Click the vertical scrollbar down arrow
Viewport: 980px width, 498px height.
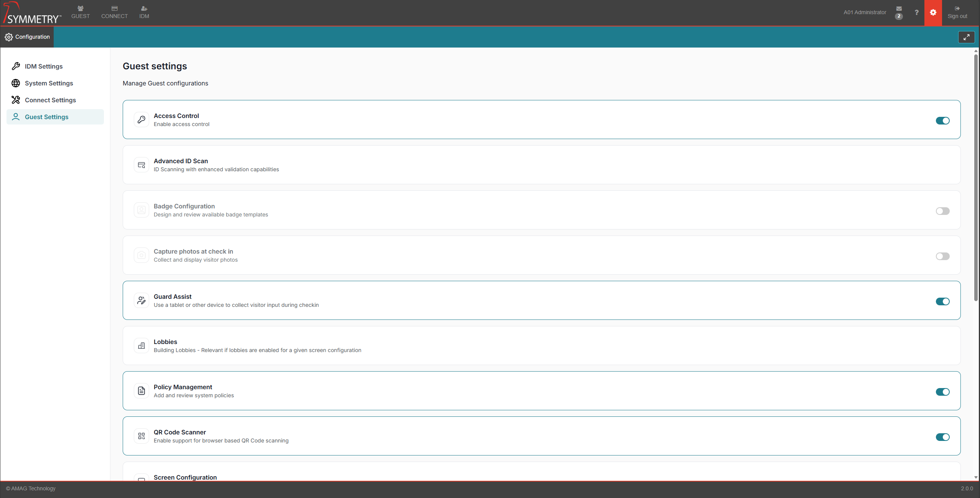pyautogui.click(x=976, y=477)
